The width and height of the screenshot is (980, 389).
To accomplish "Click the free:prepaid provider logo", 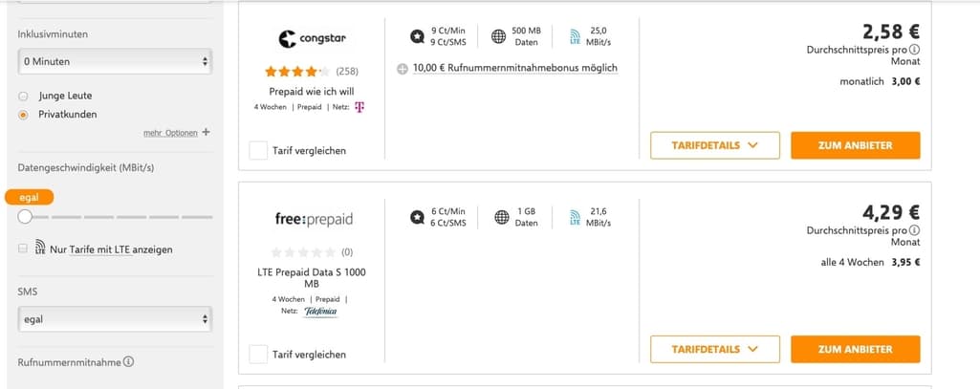I will [x=314, y=219].
